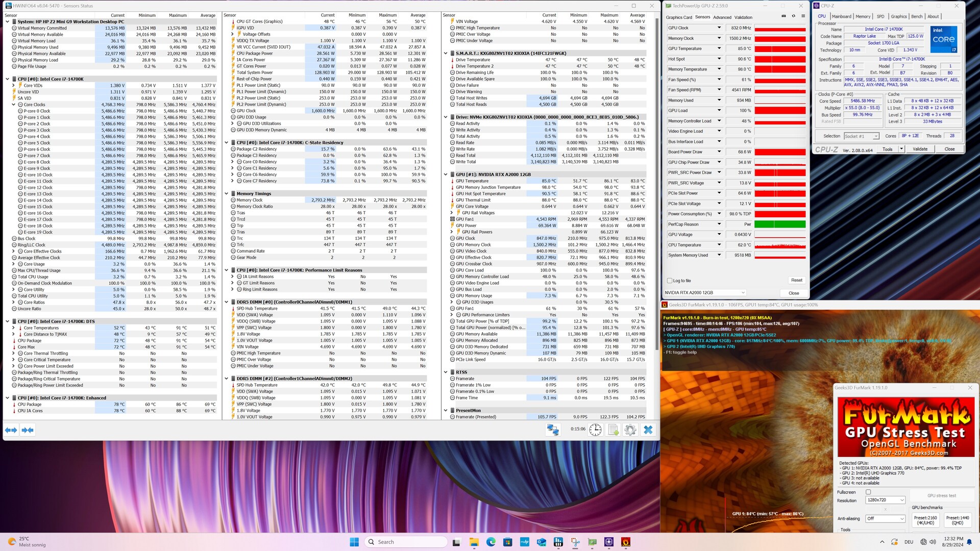Click the HWiNFO clock reset timer icon
This screenshot has width=980, height=551.
pos(595,430)
